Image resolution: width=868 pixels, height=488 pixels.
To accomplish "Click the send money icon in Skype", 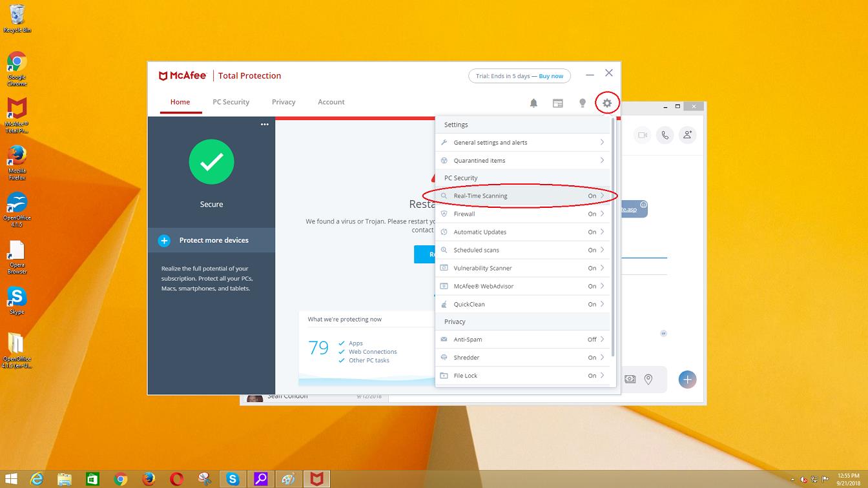I will click(x=630, y=380).
